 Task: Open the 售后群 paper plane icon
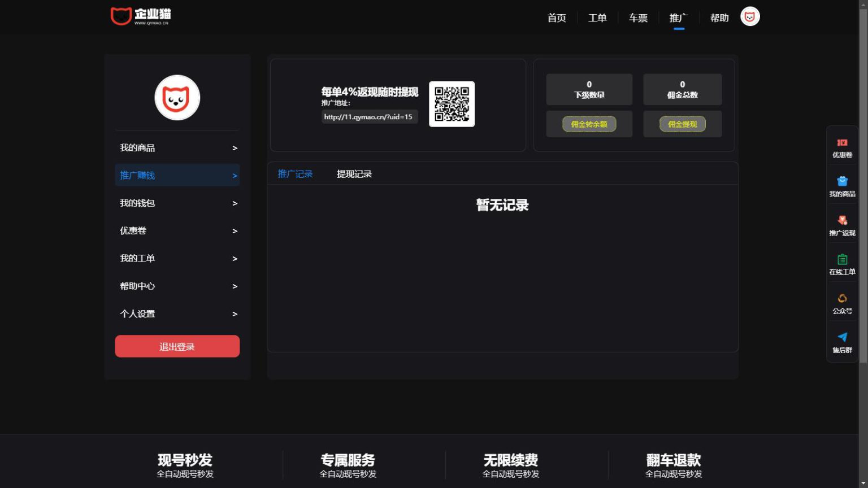click(x=842, y=337)
